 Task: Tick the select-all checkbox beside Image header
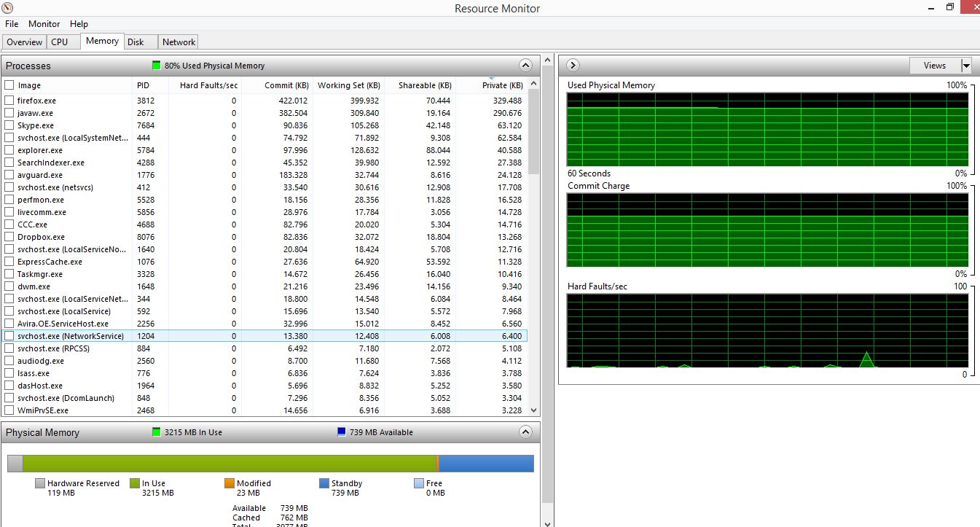coord(9,85)
